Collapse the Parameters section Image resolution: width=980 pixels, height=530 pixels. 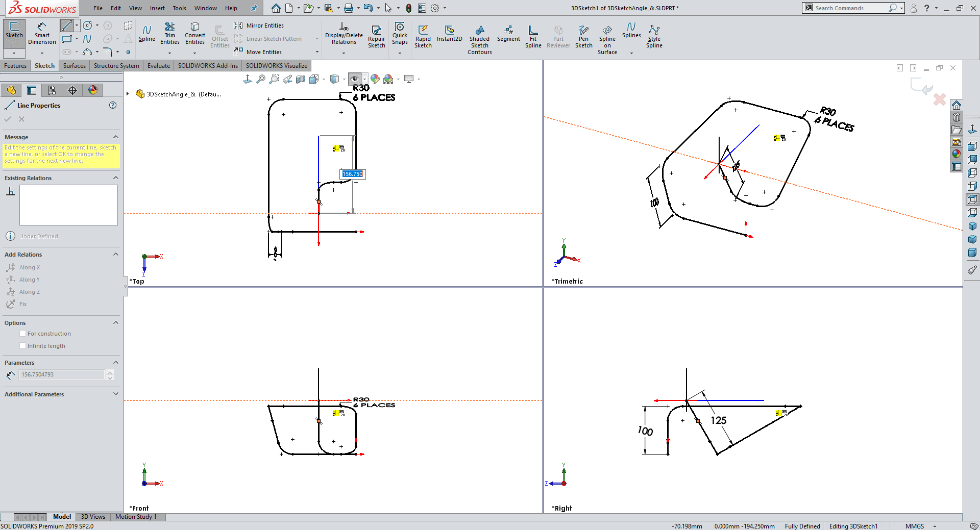[116, 363]
